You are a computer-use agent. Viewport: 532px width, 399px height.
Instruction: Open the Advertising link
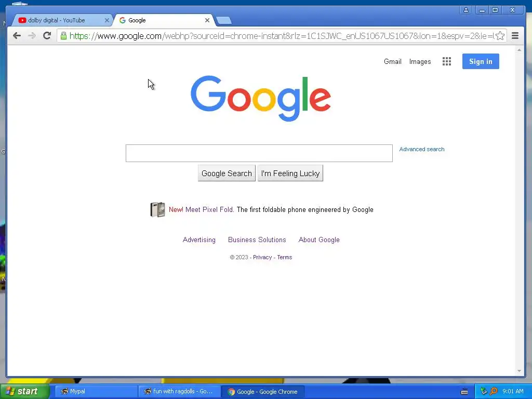(x=199, y=240)
